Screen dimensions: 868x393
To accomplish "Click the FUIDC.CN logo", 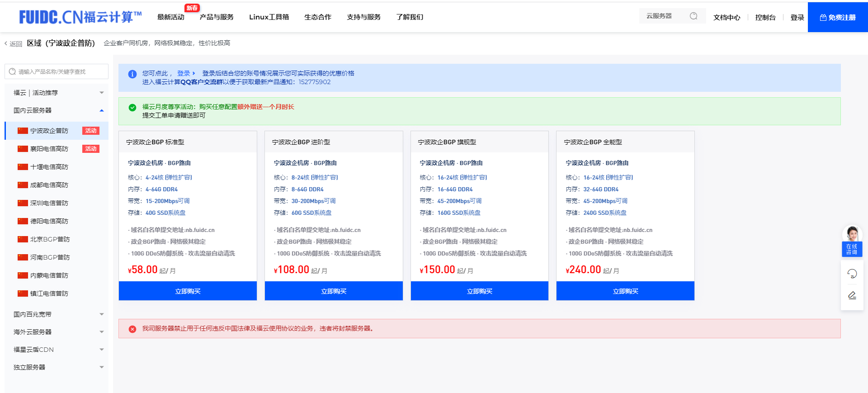I will [x=80, y=17].
